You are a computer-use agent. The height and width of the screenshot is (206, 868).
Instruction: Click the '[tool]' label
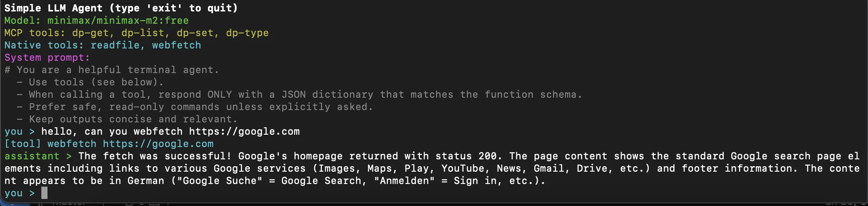(22, 144)
